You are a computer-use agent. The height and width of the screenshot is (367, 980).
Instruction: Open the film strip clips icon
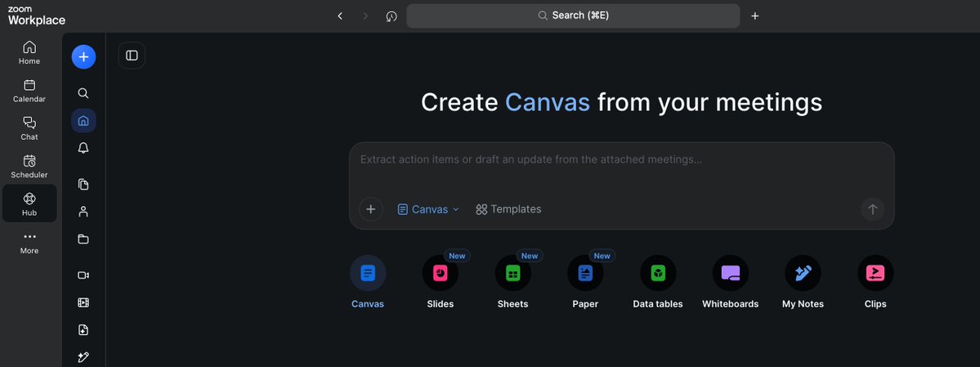click(83, 302)
